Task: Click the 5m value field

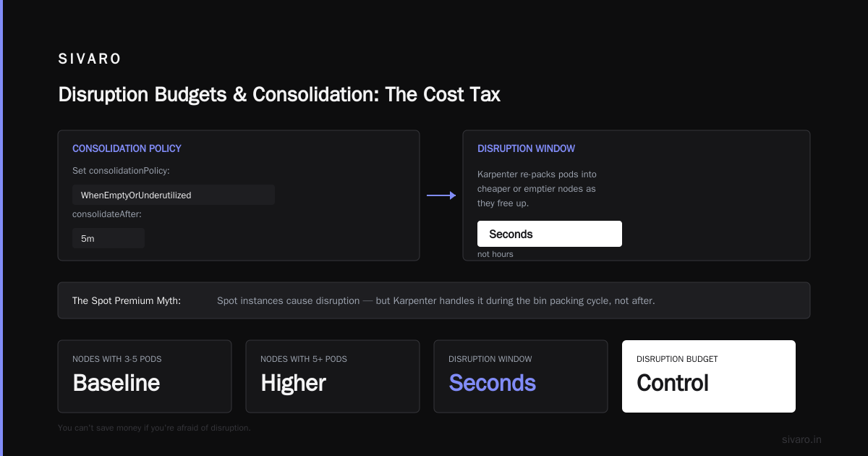Action: [109, 238]
